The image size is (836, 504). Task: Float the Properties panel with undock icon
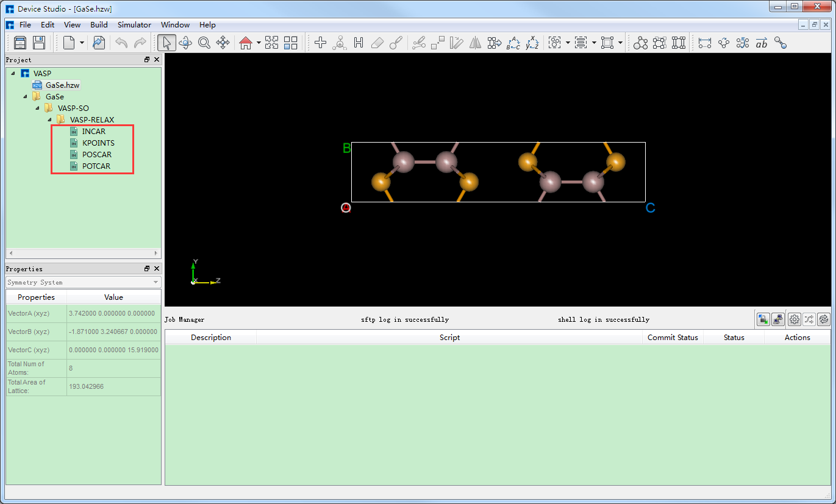pyautogui.click(x=147, y=269)
